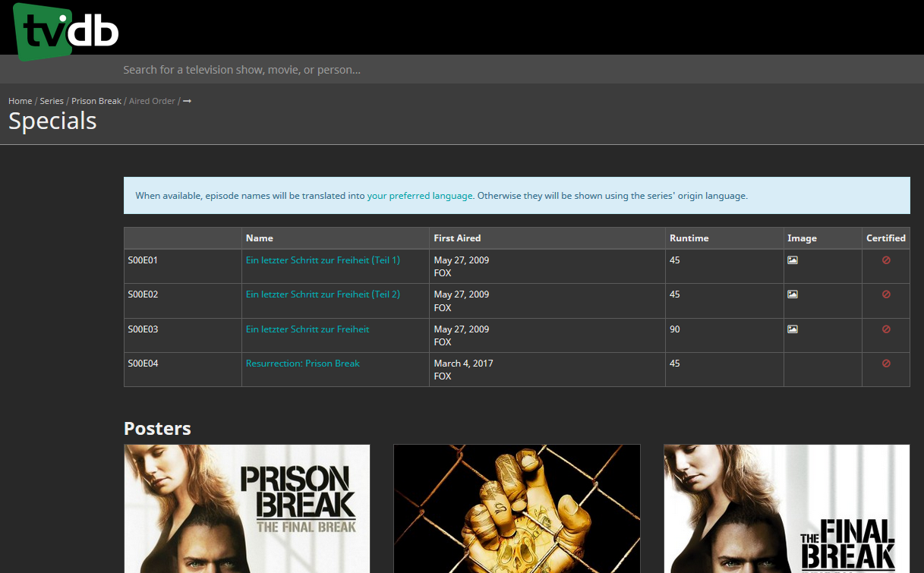This screenshot has width=924, height=573.
Task: Open The Final Break poster on right
Action: click(x=787, y=508)
